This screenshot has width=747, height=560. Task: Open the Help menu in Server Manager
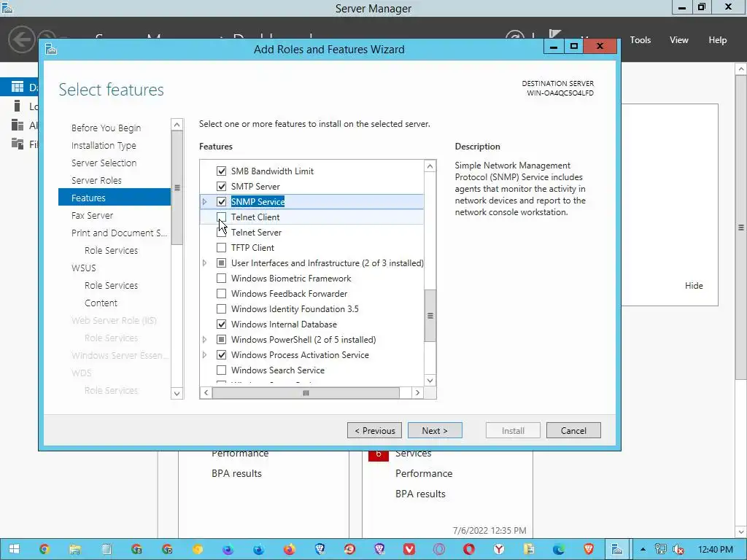click(x=718, y=40)
